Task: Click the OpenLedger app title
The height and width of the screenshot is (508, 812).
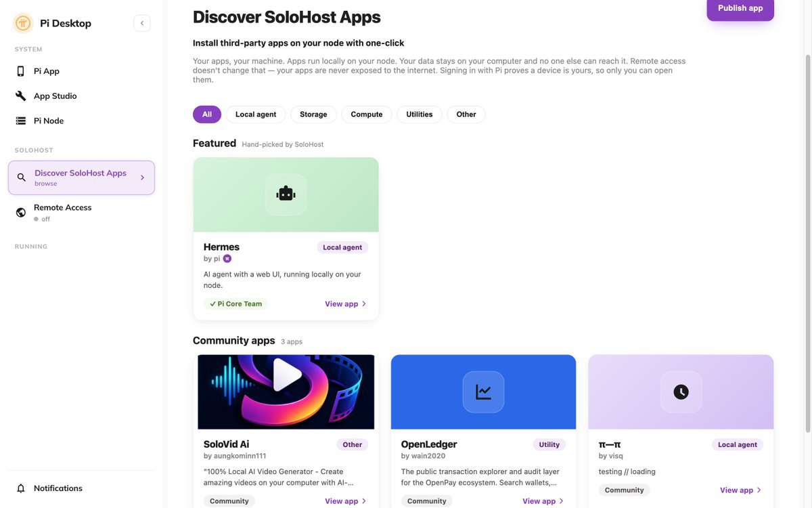Action: 429,444
